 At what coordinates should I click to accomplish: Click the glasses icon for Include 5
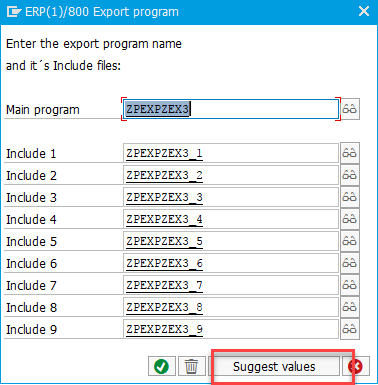click(x=349, y=241)
